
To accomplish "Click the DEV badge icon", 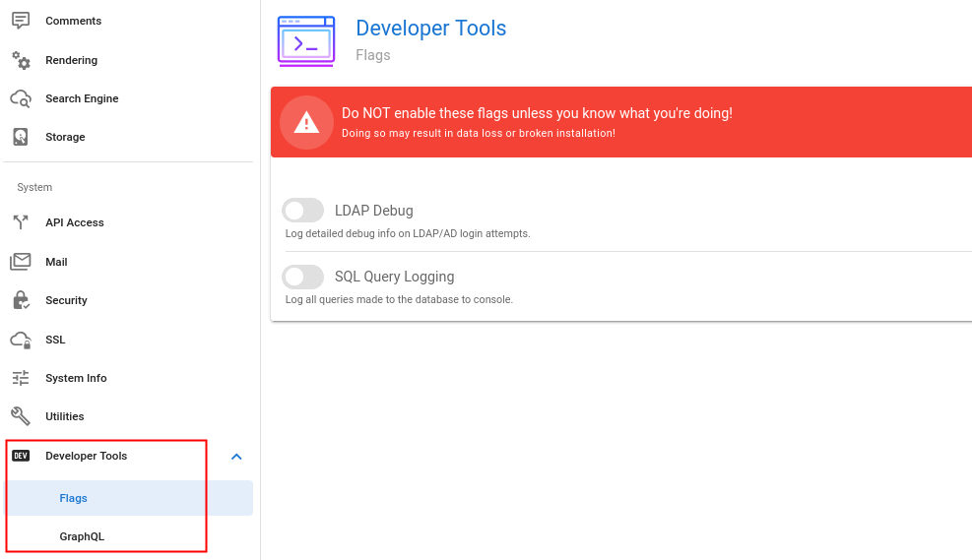I will [x=21, y=456].
